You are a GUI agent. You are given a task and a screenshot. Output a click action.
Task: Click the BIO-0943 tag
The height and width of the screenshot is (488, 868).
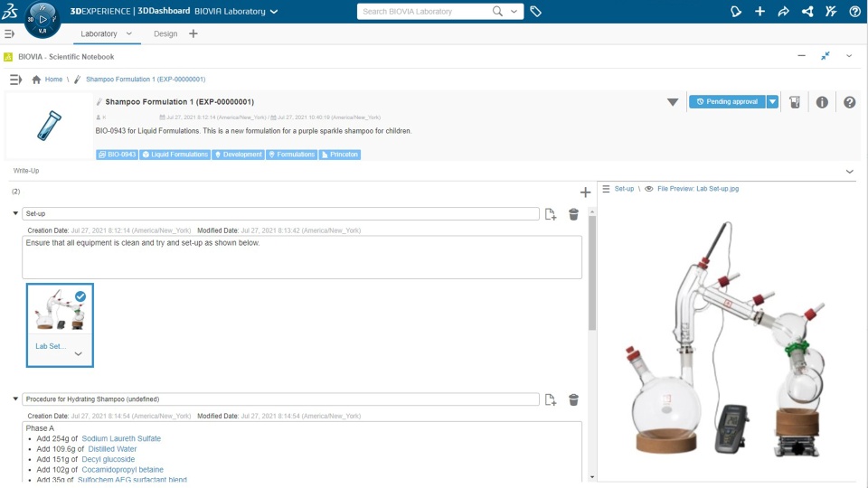[117, 155]
